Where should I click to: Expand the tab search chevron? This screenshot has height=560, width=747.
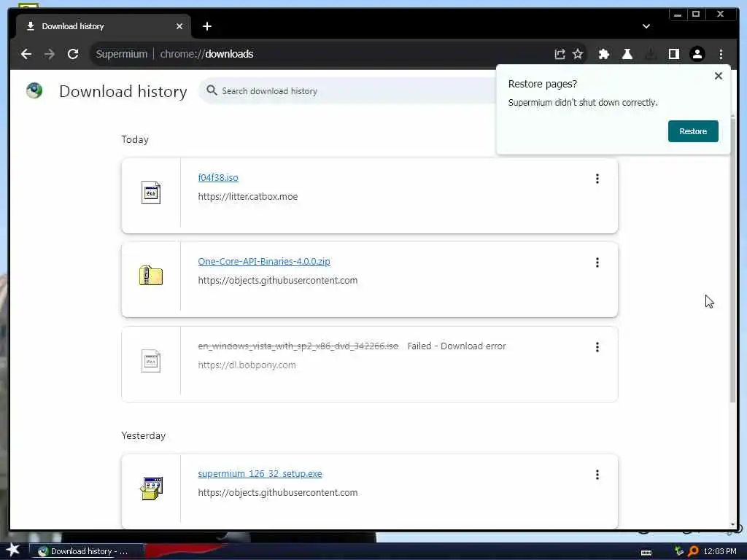[646, 26]
